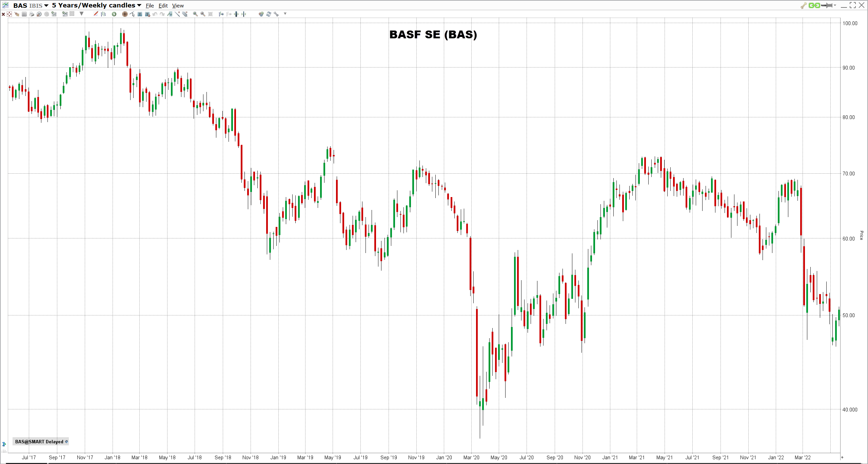868x464 pixels.
Task: Click the fullscreen brackets icon
Action: 853,5
